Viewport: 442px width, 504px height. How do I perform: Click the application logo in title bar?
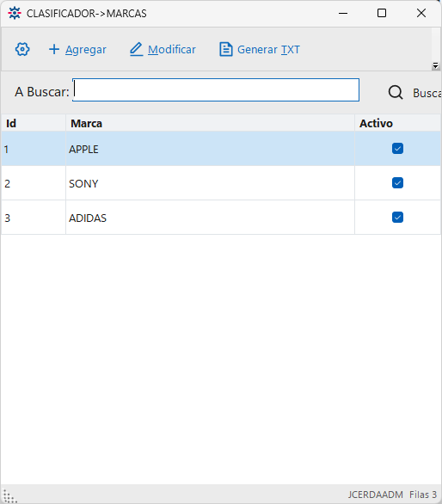pyautogui.click(x=15, y=13)
